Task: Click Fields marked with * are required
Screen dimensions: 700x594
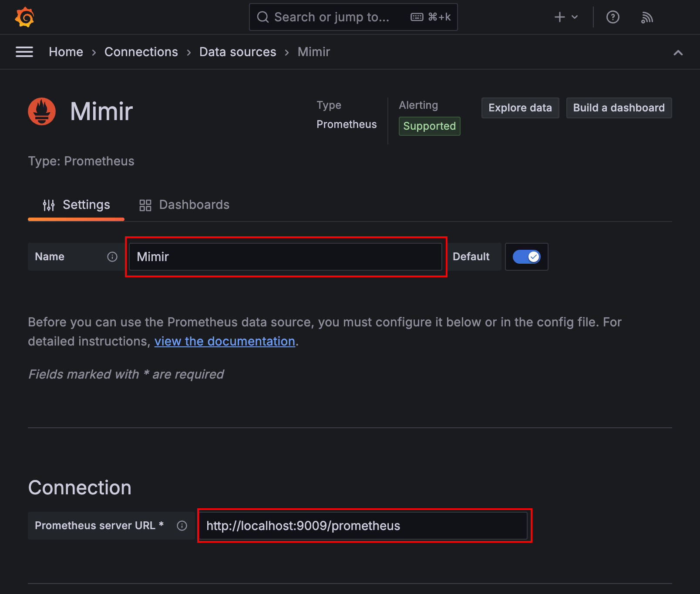Action: (126, 374)
